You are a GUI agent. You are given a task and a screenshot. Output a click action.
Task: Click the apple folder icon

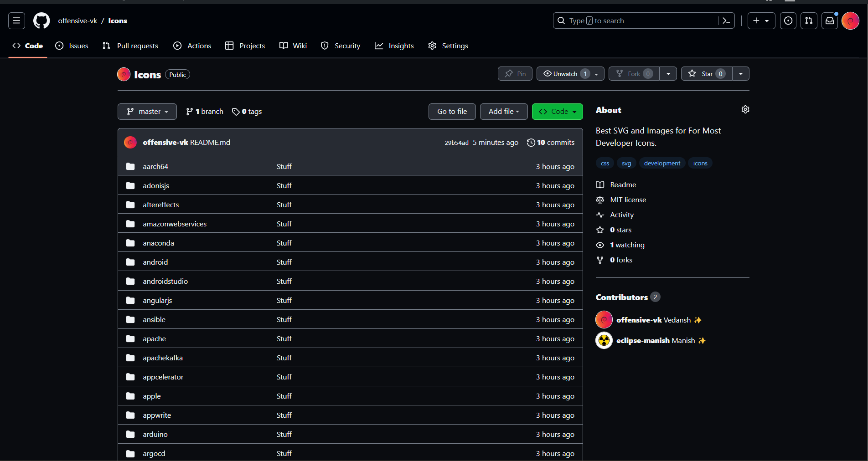point(130,396)
